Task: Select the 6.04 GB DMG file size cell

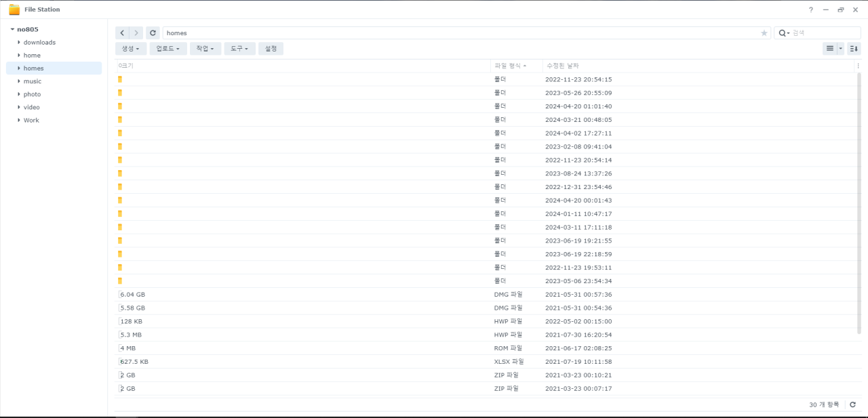Action: coord(133,295)
